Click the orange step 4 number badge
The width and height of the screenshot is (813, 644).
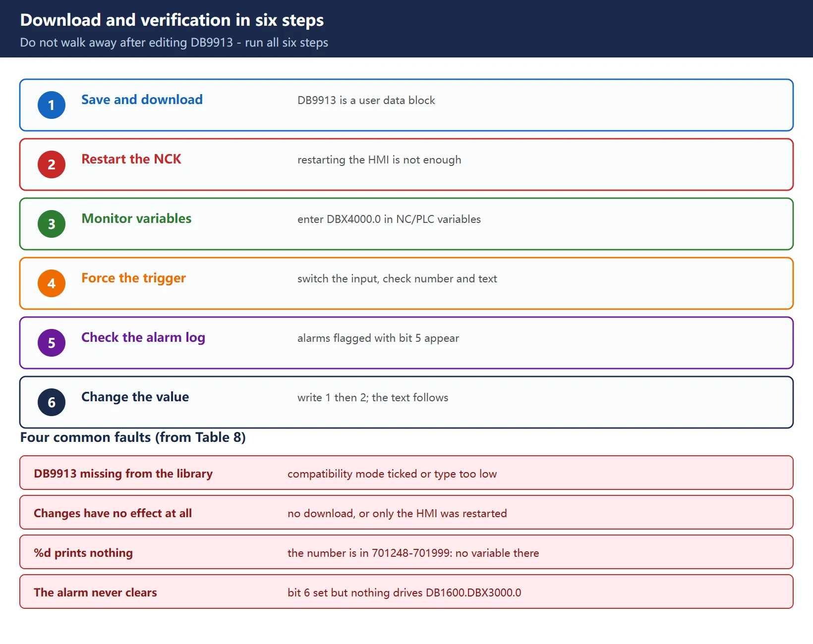tap(52, 283)
